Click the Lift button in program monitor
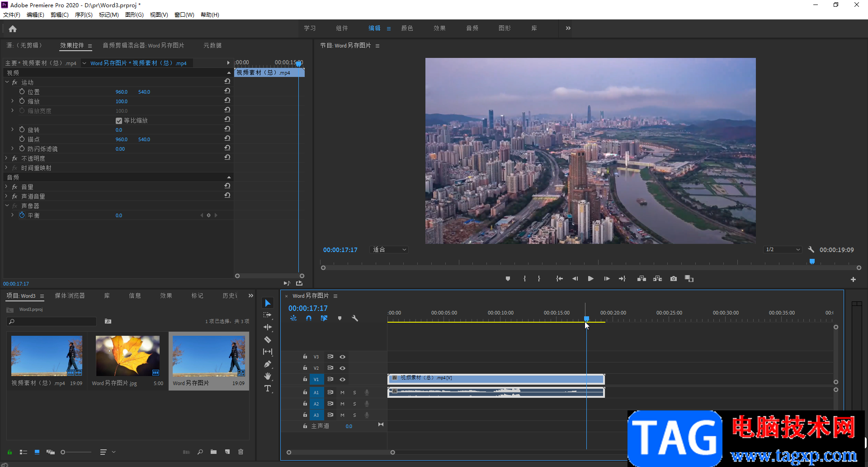 pyautogui.click(x=642, y=279)
